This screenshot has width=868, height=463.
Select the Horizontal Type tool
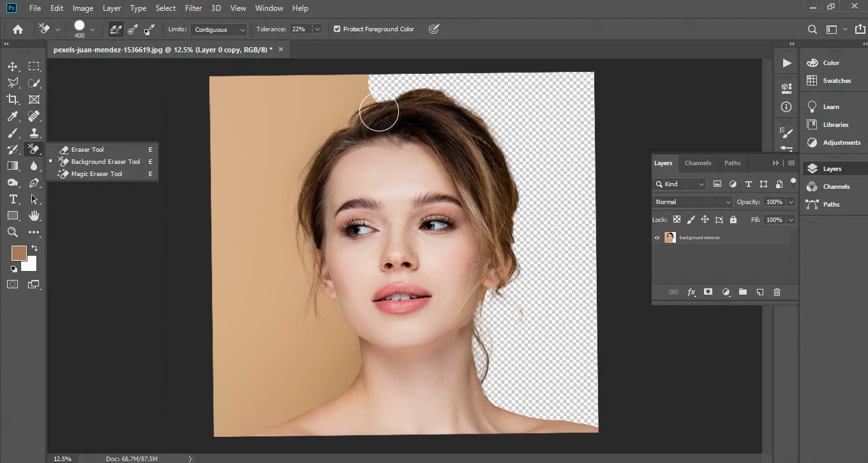click(x=13, y=199)
